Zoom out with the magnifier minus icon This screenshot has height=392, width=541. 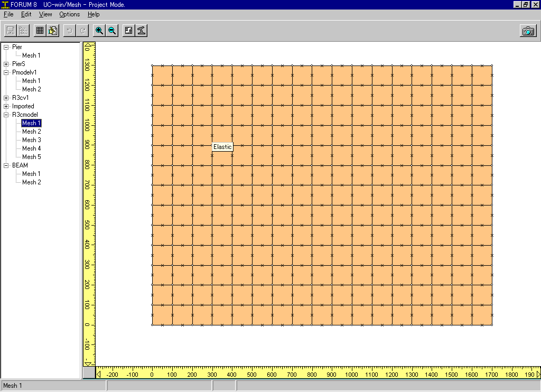click(112, 31)
